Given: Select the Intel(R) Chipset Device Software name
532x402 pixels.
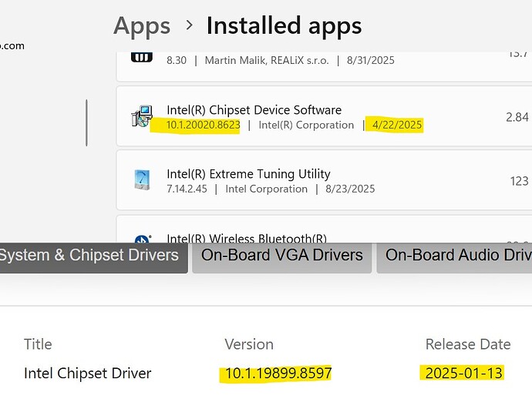Looking at the screenshot, I should [254, 110].
